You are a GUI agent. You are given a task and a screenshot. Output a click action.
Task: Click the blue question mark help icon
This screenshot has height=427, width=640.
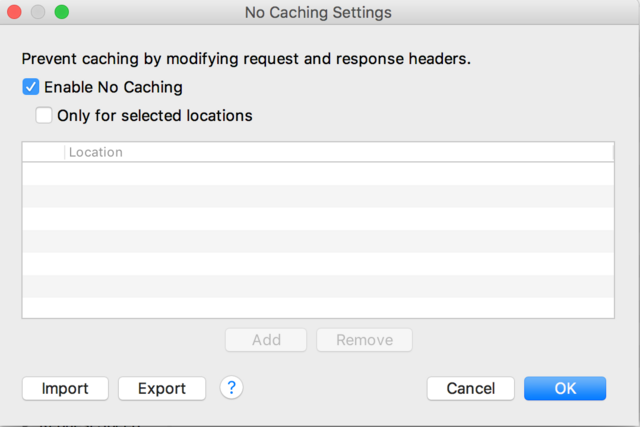coord(232,387)
